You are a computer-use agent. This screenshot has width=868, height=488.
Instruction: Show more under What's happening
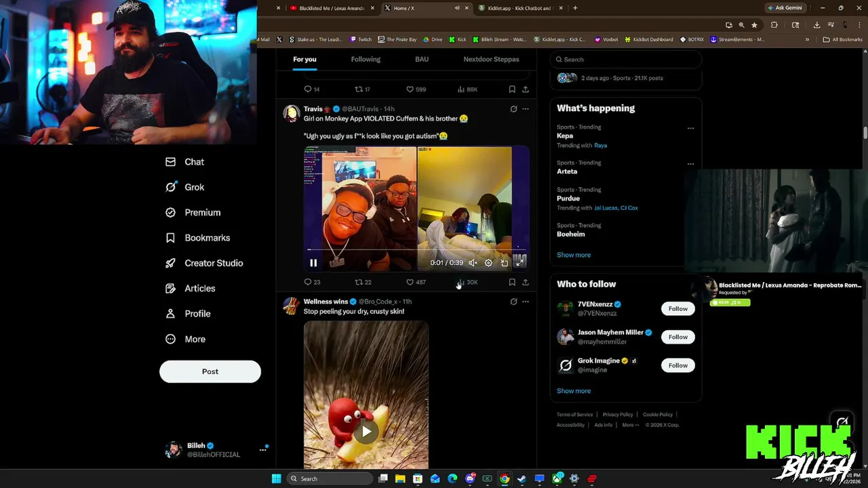pyautogui.click(x=574, y=255)
